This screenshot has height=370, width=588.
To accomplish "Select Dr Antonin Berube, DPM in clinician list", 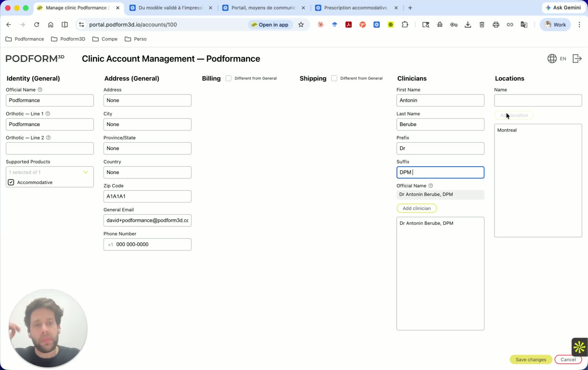I will [x=426, y=223].
